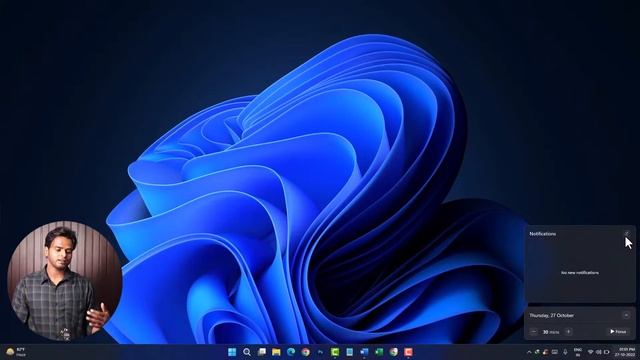Switch the ENG input language indicator
Viewport: 640px width, 360px height.
pos(578,352)
